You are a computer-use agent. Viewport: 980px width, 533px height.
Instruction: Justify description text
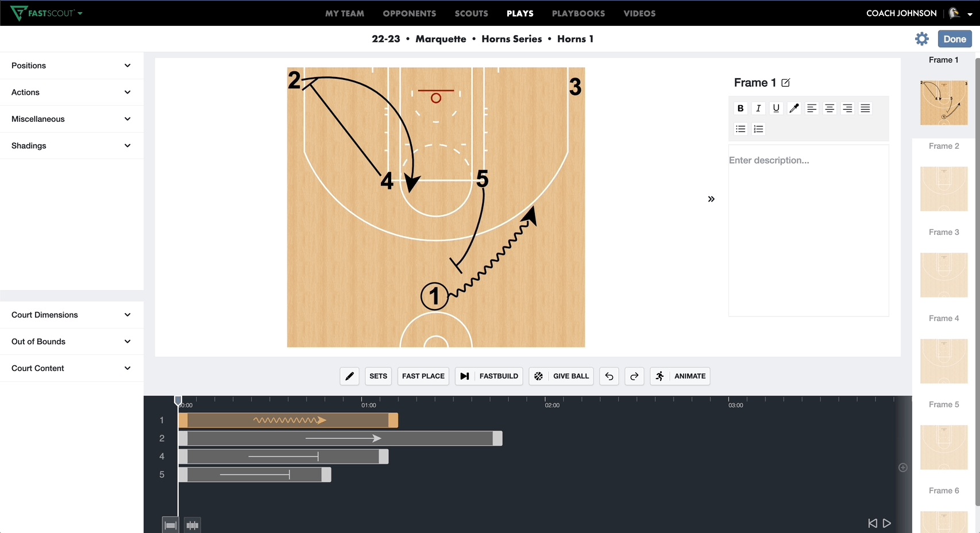point(865,108)
